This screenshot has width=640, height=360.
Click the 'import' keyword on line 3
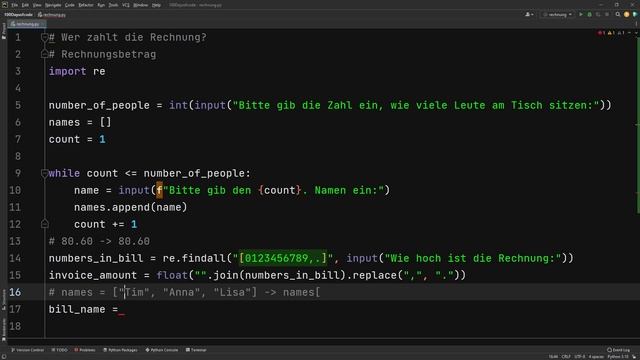click(67, 71)
